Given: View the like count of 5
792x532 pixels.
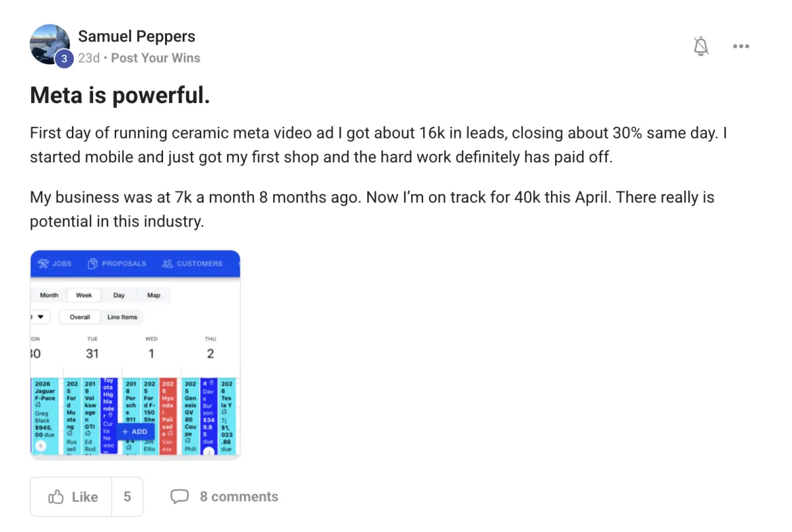Looking at the screenshot, I should click(127, 496).
